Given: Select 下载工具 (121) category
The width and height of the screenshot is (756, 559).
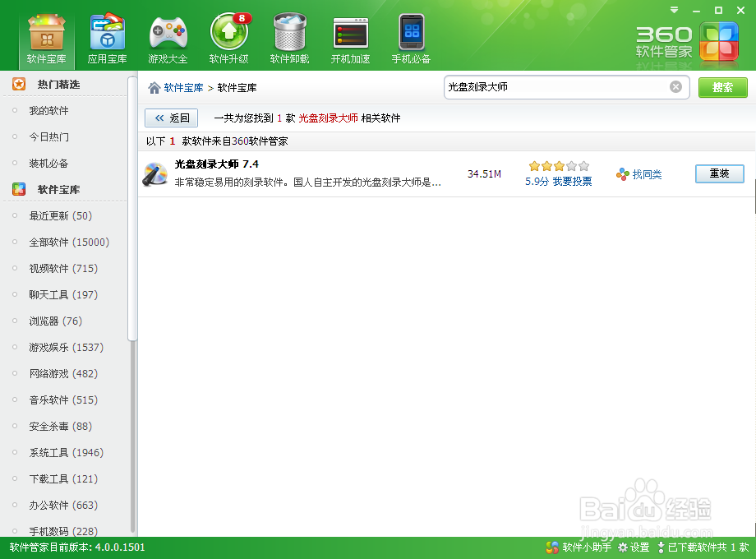Looking at the screenshot, I should pos(63,479).
